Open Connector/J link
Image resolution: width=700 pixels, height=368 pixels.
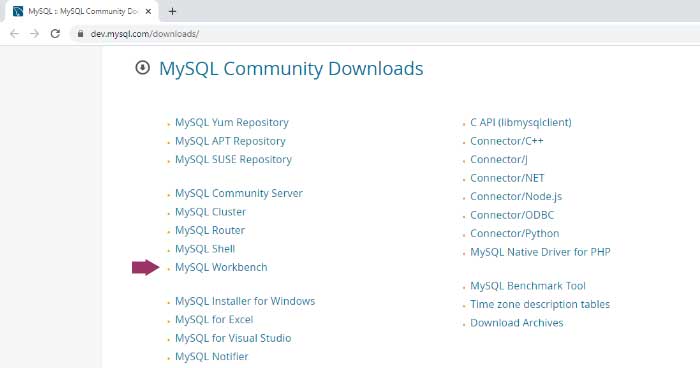tap(499, 159)
